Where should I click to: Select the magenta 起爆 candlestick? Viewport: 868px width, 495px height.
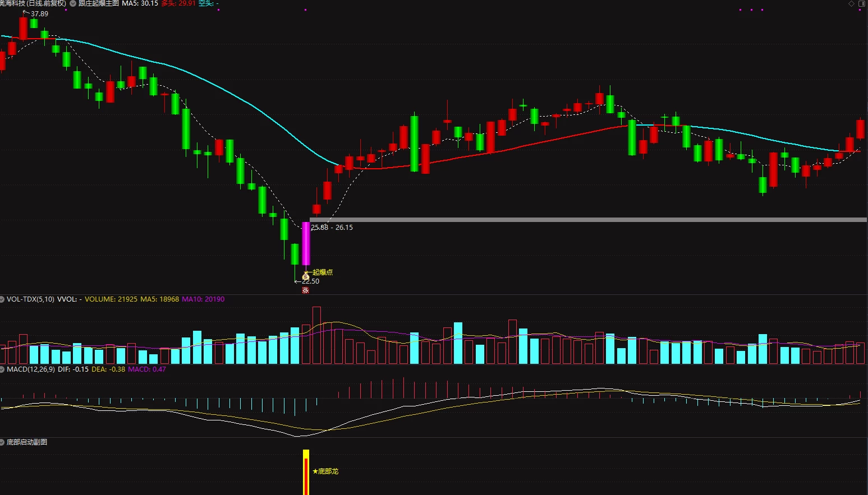point(306,243)
